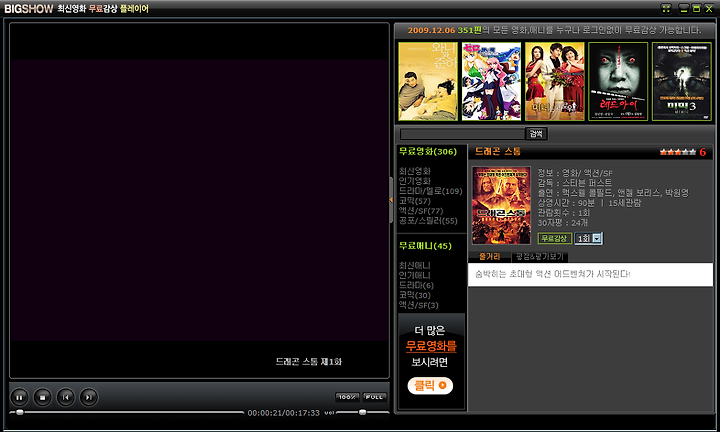Open the 인기영화 movie list
The width and height of the screenshot is (720, 432).
[415, 181]
